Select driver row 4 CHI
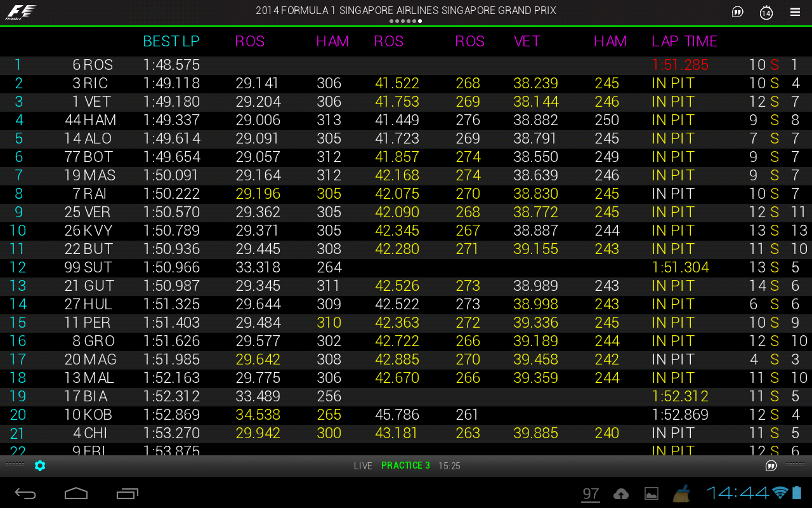This screenshot has height=508, width=812. [x=406, y=433]
